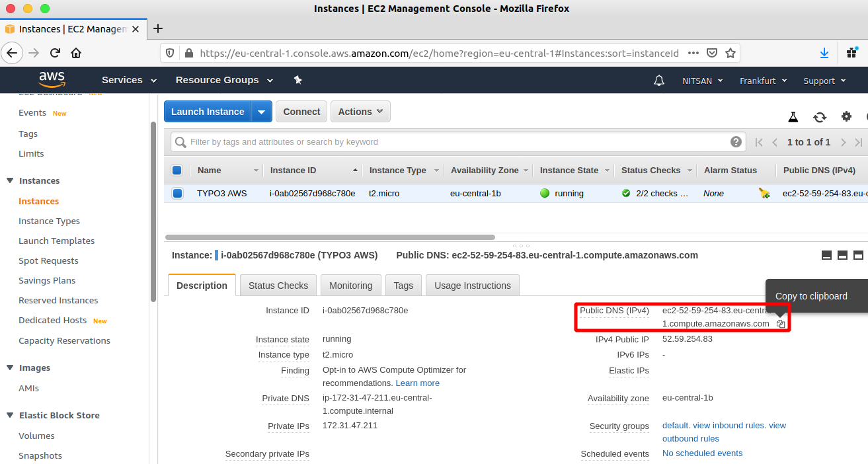The width and height of the screenshot is (868, 464).
Task: Toggle checkbox for TYPO3 AWS instance
Action: pyautogui.click(x=177, y=194)
